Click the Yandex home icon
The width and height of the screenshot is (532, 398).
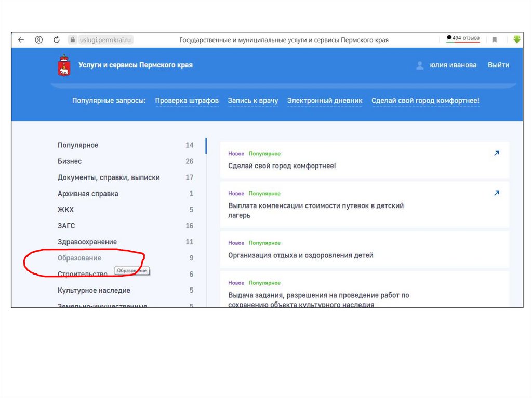click(x=38, y=40)
